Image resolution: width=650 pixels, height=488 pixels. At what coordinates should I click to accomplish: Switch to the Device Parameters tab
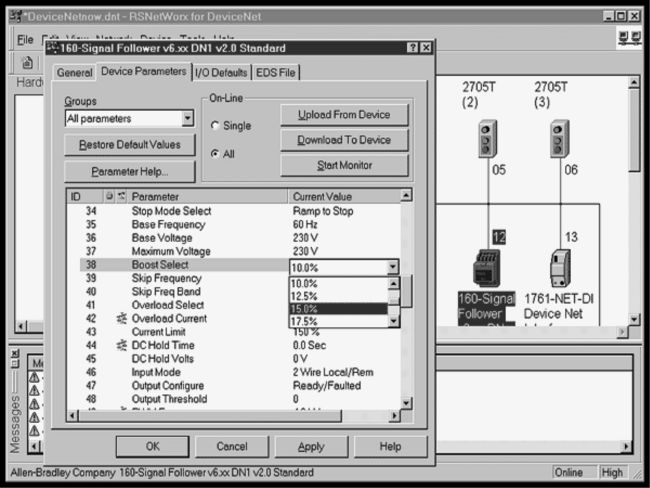144,71
